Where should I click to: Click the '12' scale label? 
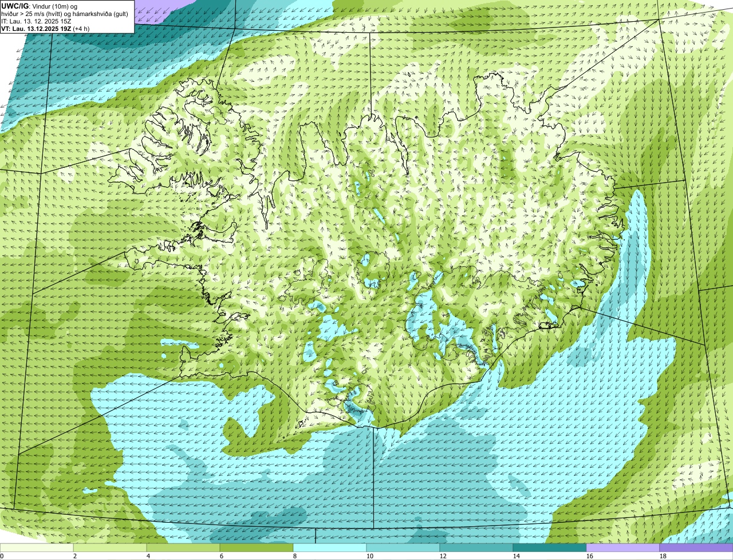coord(443,556)
